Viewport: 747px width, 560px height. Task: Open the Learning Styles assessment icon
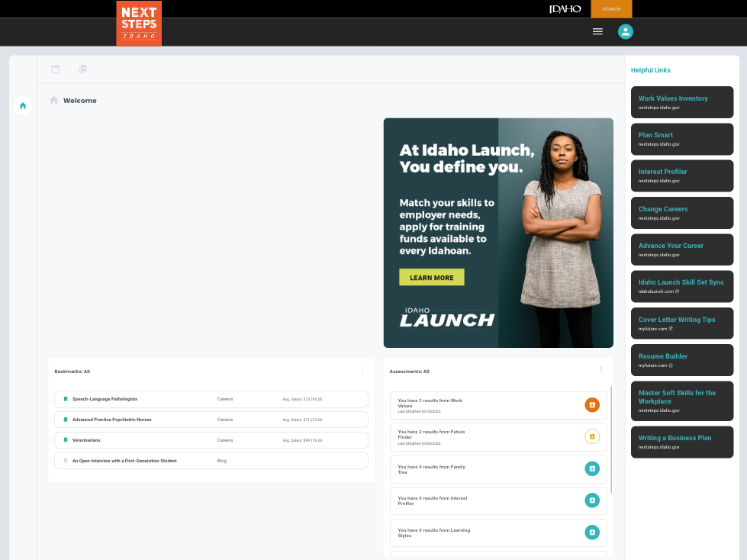[592, 533]
